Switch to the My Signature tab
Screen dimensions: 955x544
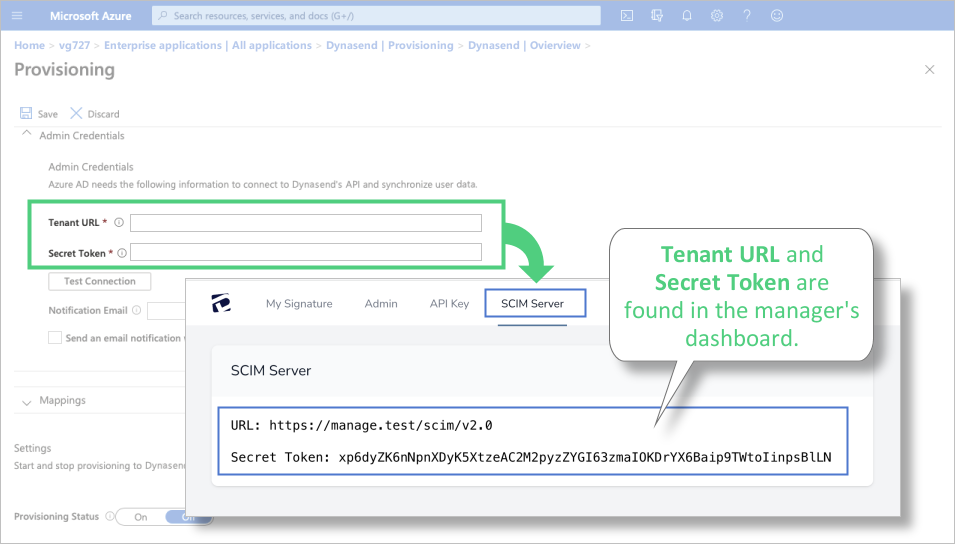point(299,303)
